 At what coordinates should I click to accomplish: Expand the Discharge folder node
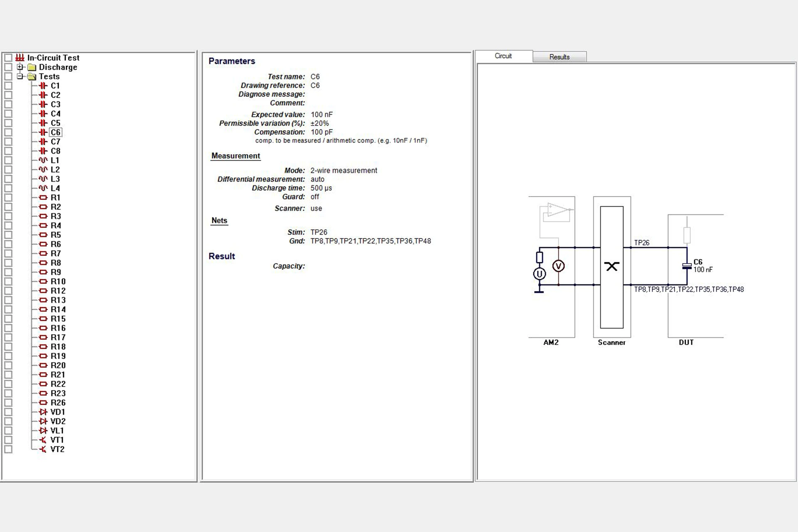click(20, 67)
